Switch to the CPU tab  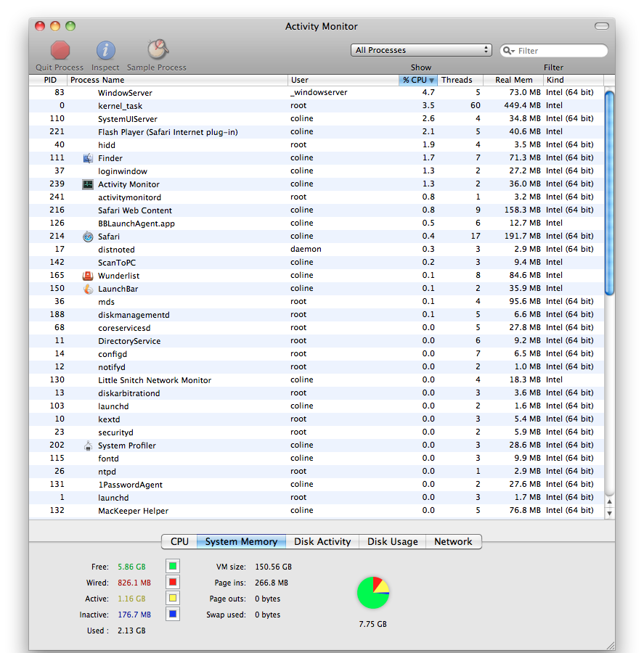pos(179,541)
